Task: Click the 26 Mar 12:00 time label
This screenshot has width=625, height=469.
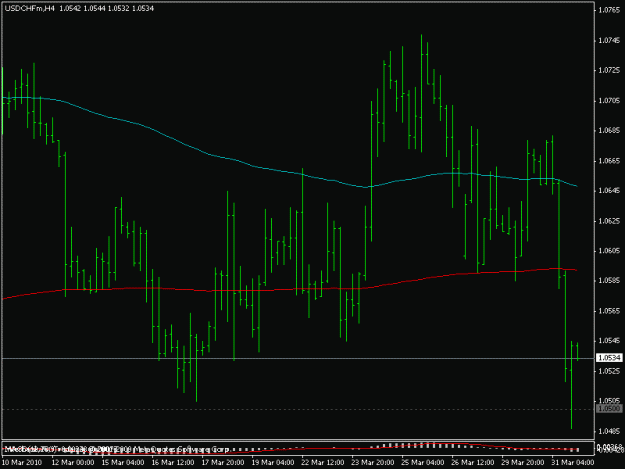Action: 473,462
